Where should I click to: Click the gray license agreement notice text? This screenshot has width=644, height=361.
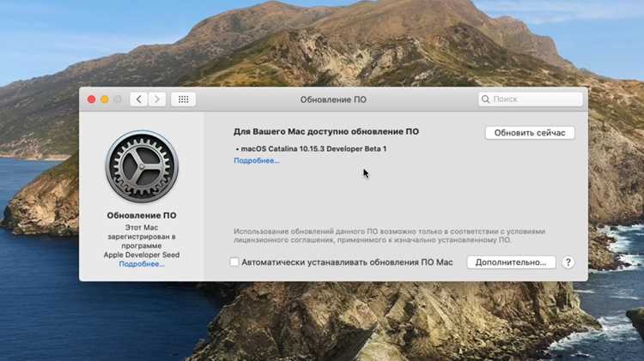pyautogui.click(x=389, y=236)
